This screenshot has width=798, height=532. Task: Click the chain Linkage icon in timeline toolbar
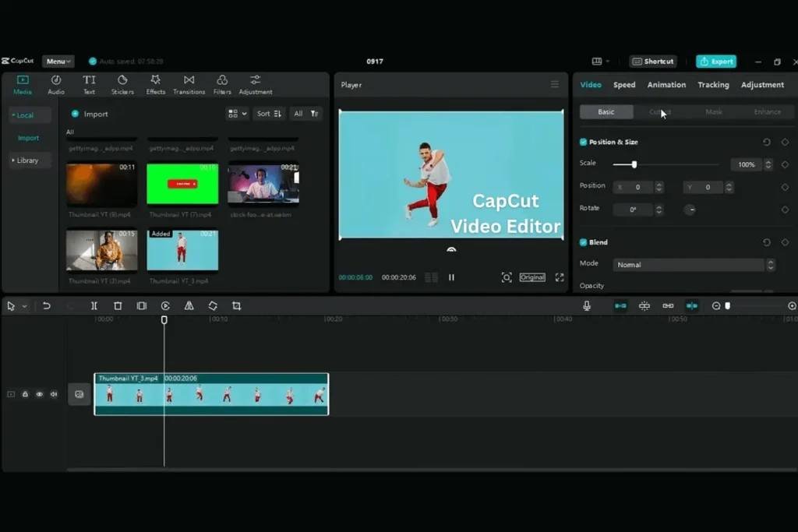(x=668, y=305)
